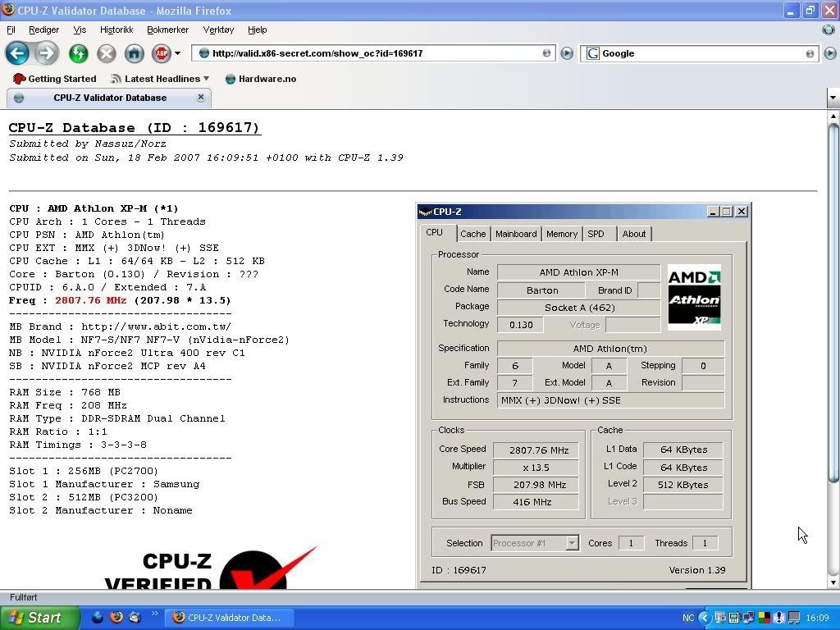Image resolution: width=840 pixels, height=630 pixels.
Task: Click the address bar URL field
Action: tap(373, 53)
